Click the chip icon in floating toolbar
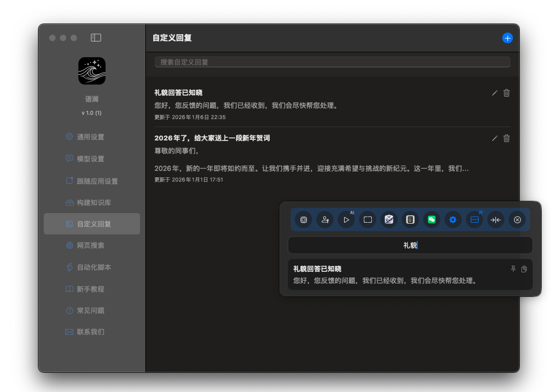Viewport: 553px width, 392px height. point(303,219)
